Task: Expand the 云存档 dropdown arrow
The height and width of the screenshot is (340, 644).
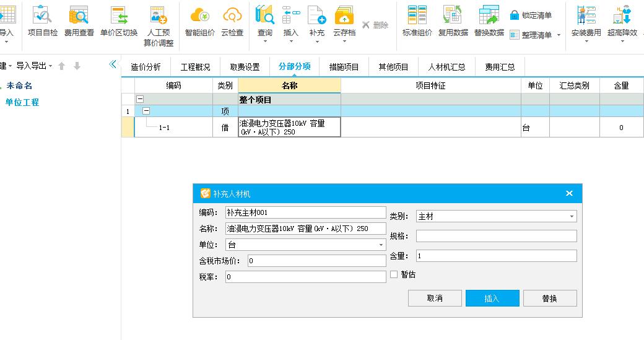Action: pyautogui.click(x=344, y=41)
